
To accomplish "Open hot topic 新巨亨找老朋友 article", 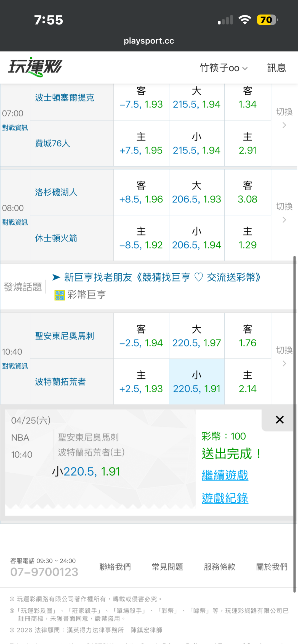I will click(162, 277).
